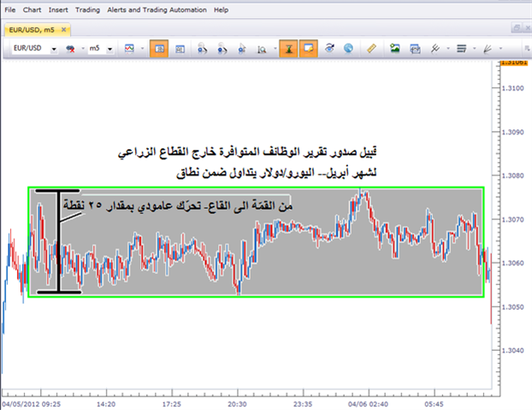Open Alerts and Trading Automation menu
Viewport: 532px width, 410px height.
coord(157,9)
